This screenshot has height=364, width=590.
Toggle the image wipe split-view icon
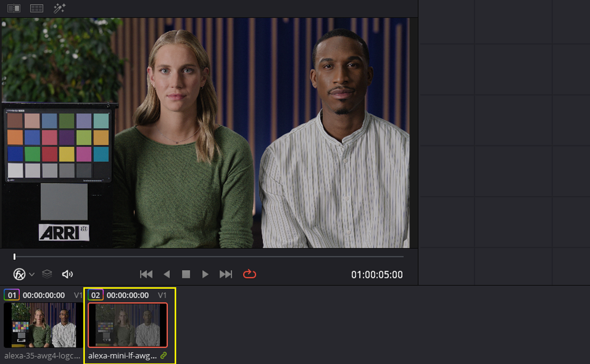(x=14, y=8)
